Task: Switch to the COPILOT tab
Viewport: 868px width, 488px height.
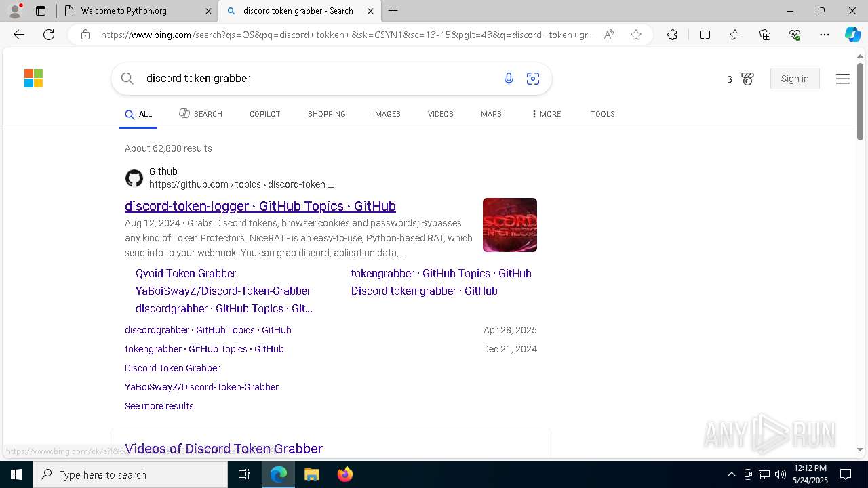Action: coord(264,114)
